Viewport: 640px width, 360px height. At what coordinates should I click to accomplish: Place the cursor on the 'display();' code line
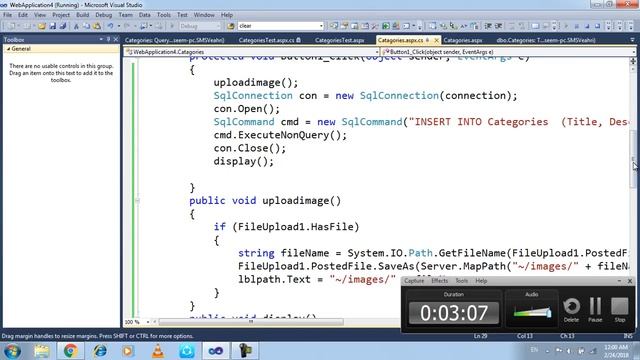243,161
